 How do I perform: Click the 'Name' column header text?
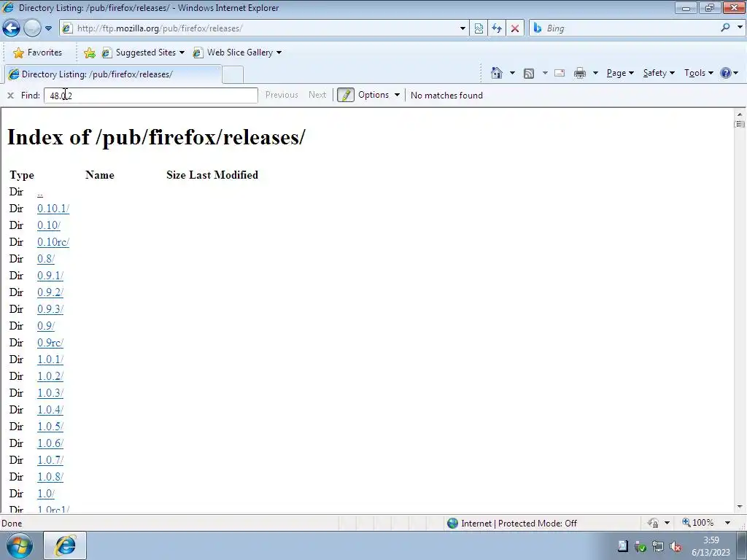(x=99, y=175)
